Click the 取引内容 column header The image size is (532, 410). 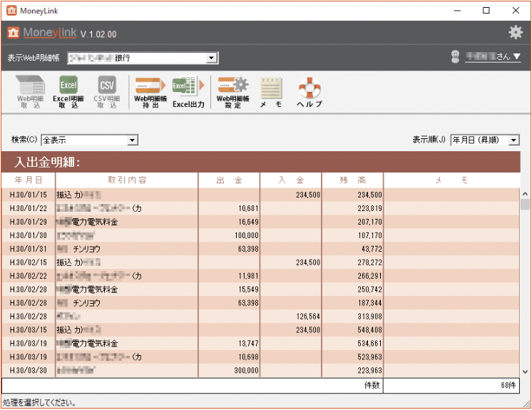(x=127, y=180)
